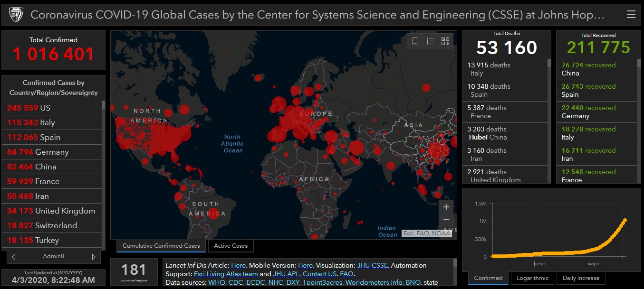Screen dimensions: 644x289
Task: Open the map bookmarks icon
Action: 415,41
